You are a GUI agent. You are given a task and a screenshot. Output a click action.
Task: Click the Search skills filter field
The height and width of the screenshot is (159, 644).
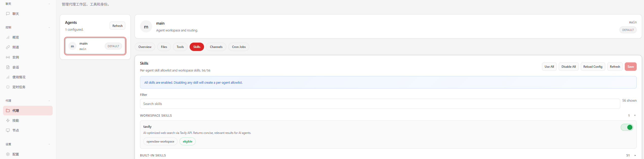380,104
